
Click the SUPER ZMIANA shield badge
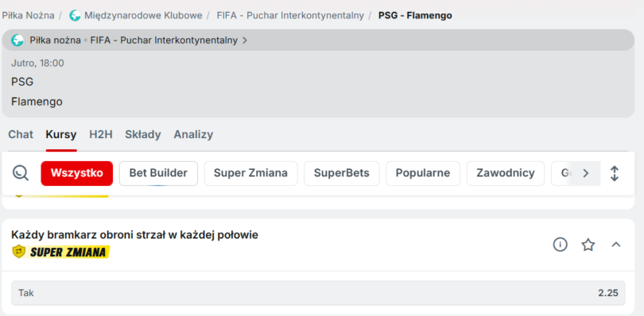(19, 252)
